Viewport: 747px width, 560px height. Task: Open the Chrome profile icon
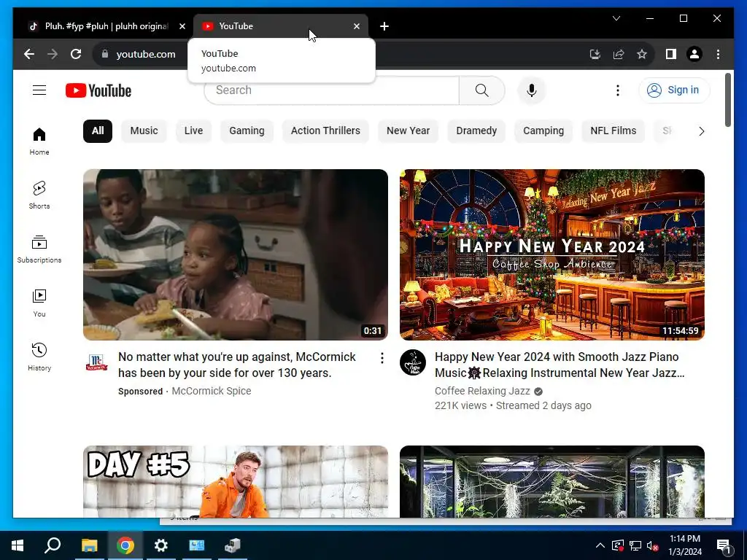pos(694,54)
